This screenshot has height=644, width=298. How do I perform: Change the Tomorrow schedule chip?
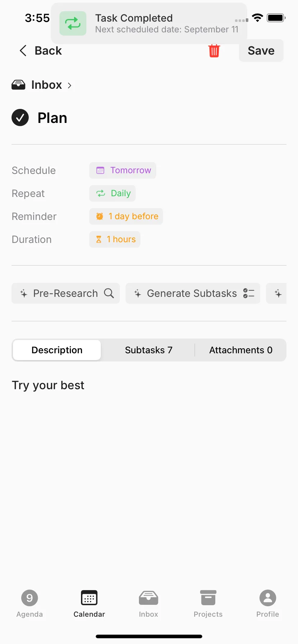[x=123, y=170]
